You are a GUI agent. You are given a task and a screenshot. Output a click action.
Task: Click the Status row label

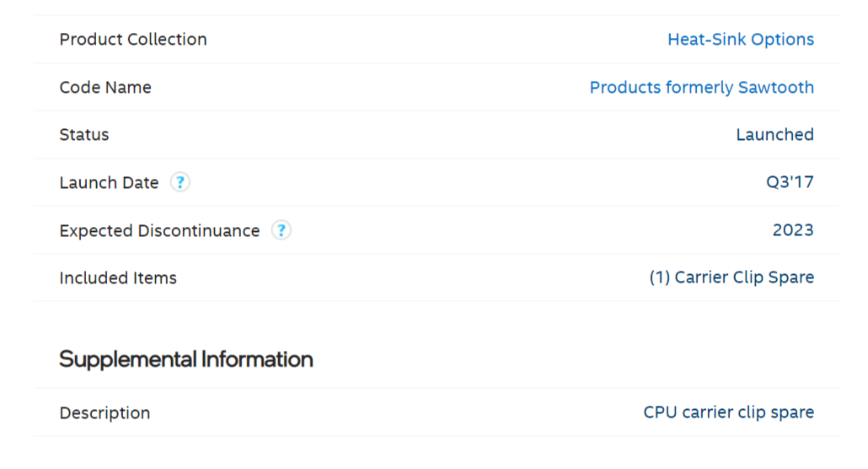click(84, 135)
